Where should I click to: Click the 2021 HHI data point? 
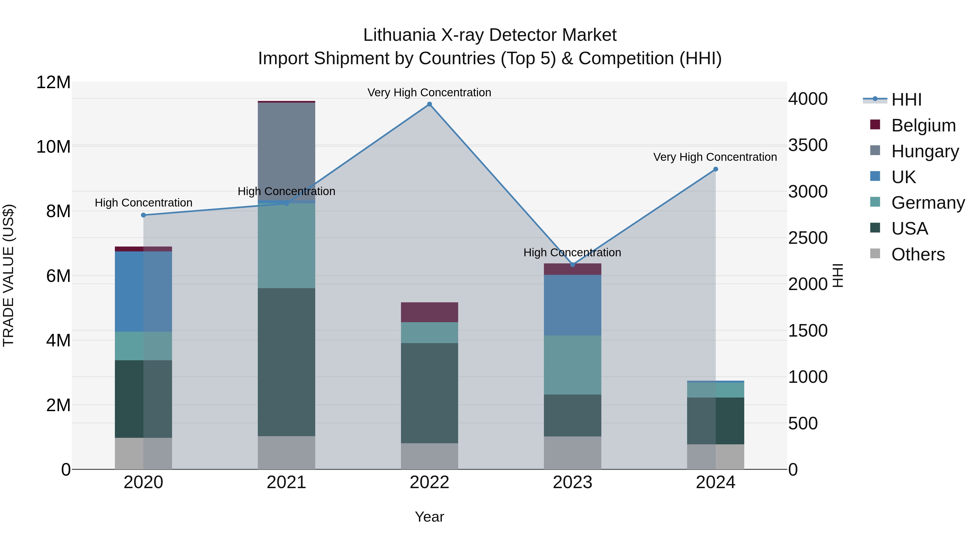click(x=286, y=204)
